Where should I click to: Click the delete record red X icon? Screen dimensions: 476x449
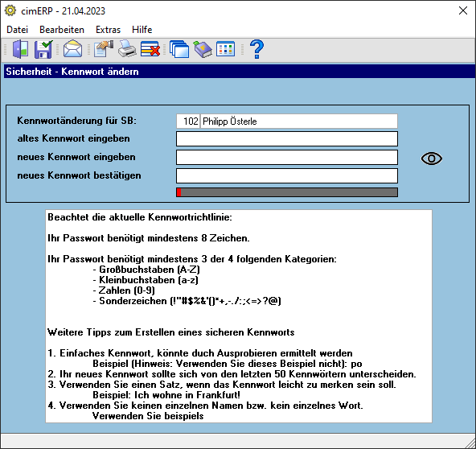click(150, 49)
